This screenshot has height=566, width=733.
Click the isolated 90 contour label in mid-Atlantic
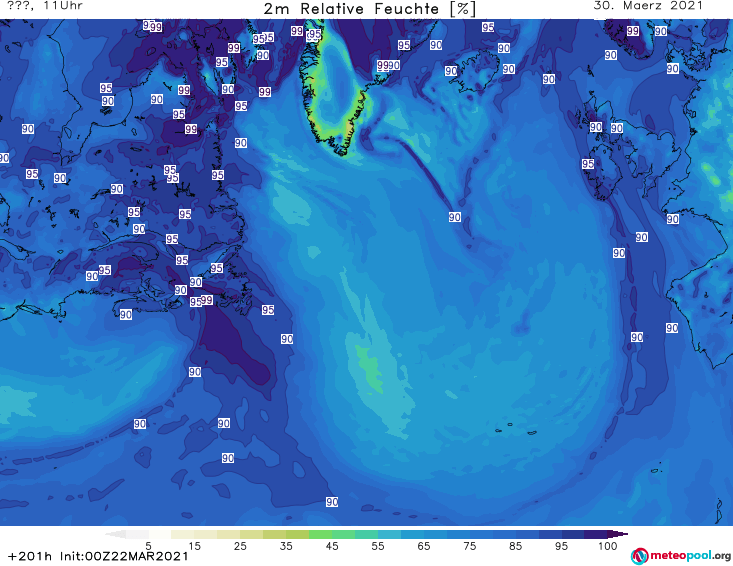coord(455,217)
